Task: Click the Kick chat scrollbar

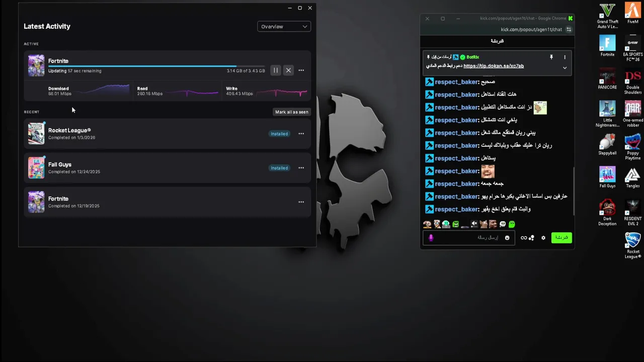Action: pyautogui.click(x=573, y=191)
